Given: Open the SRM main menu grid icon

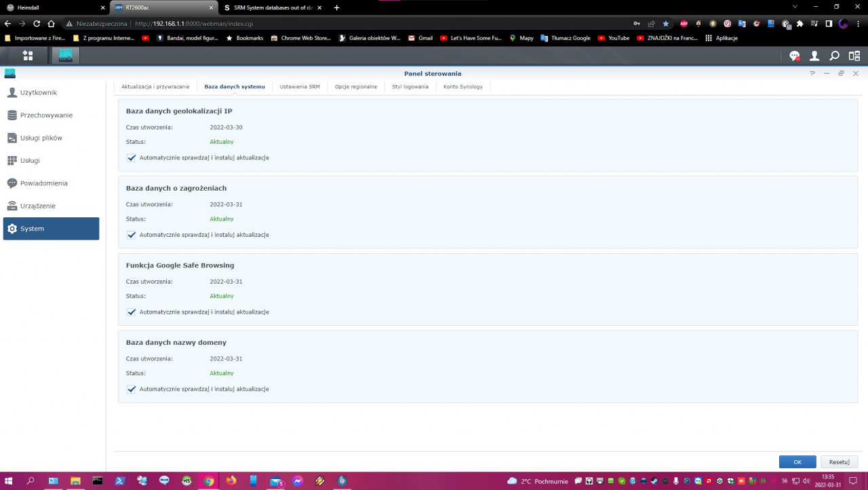Looking at the screenshot, I should [28, 56].
